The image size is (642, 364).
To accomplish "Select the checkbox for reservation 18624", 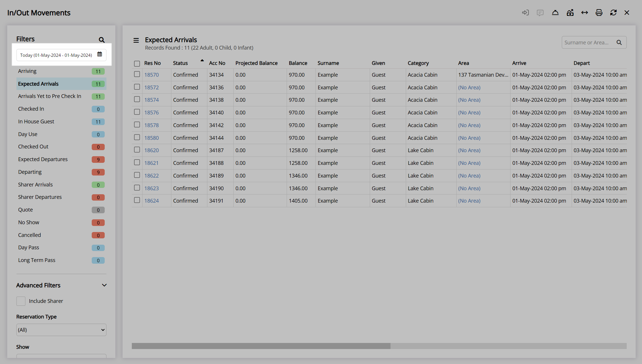I will click(137, 200).
